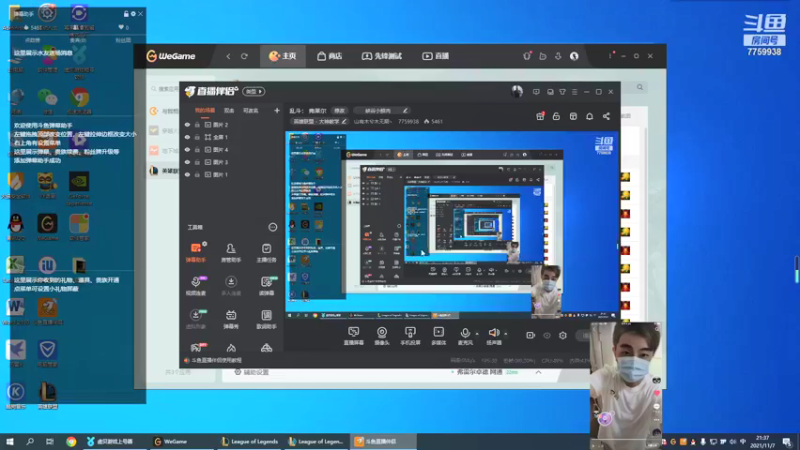Click the record video icon in bottom bar

point(531,335)
